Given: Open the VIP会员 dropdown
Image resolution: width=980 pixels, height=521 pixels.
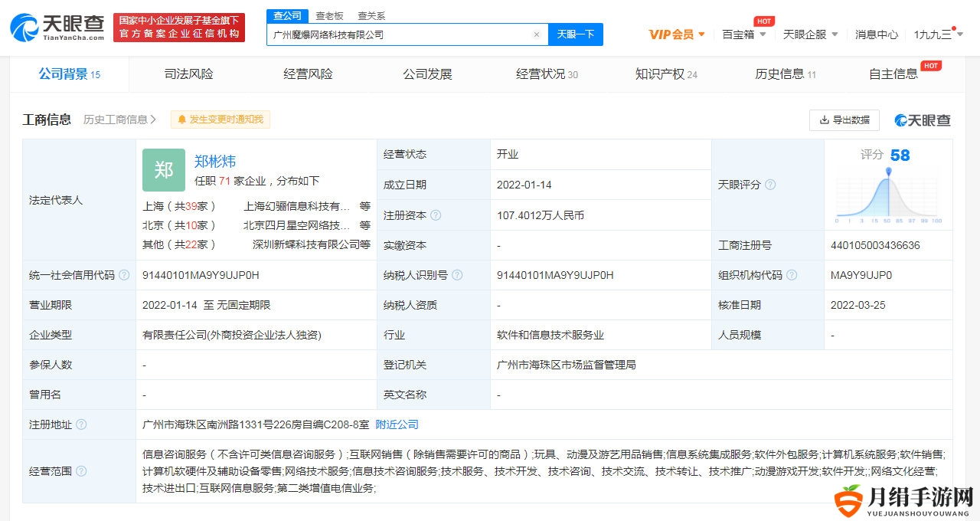Looking at the screenshot, I should click(677, 34).
